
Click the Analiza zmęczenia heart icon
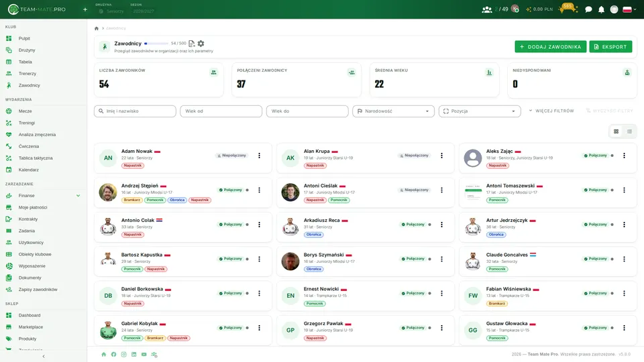[x=9, y=135]
